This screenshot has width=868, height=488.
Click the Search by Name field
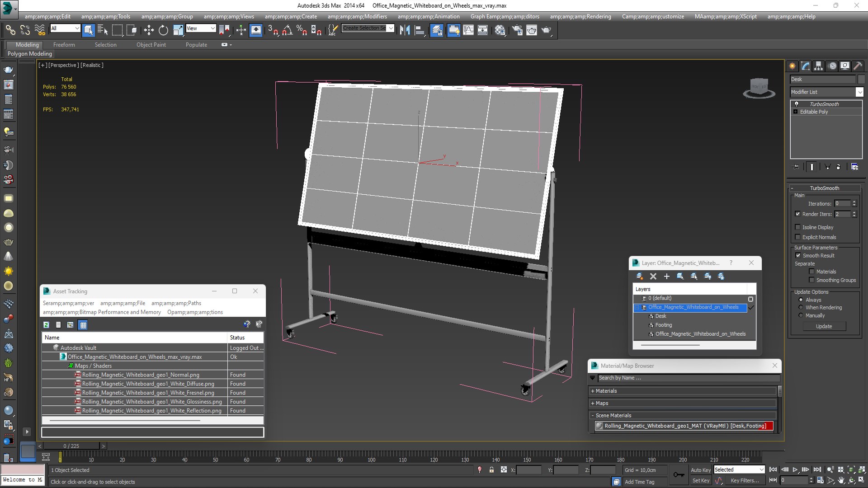687,378
